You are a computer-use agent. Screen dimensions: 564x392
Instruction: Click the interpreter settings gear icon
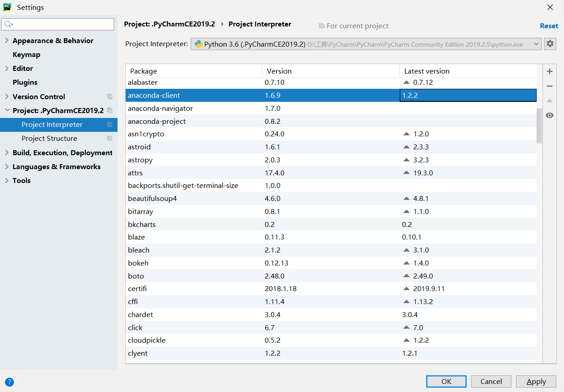click(x=550, y=44)
